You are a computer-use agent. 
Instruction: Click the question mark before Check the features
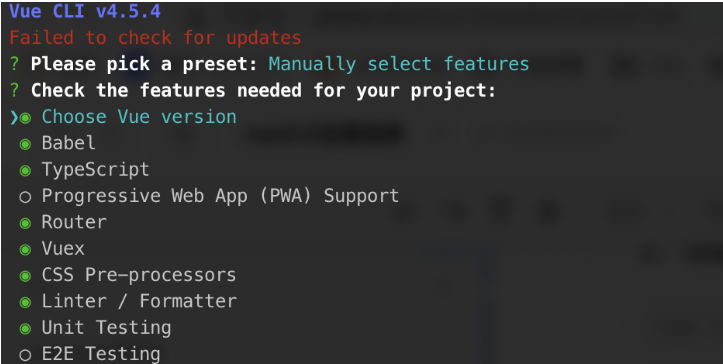[15, 90]
